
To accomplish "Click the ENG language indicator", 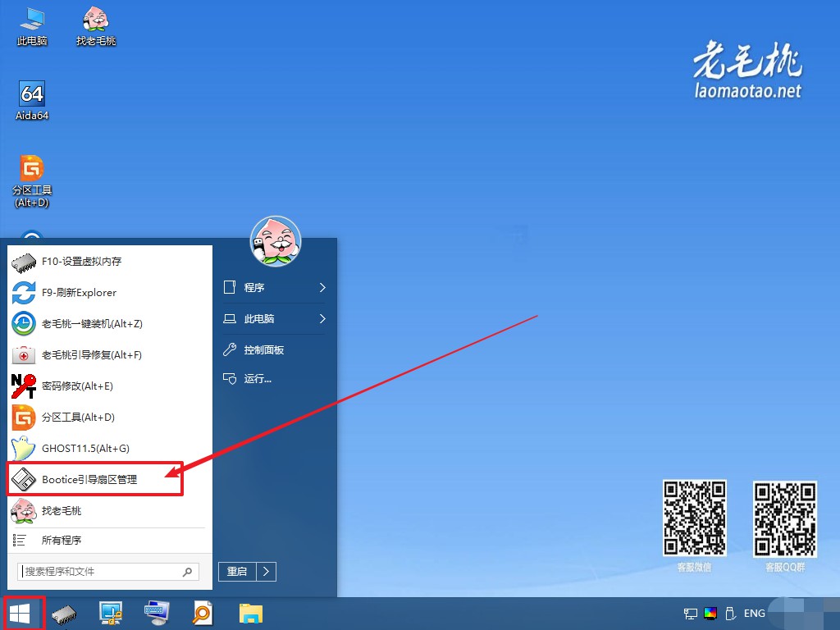I will click(x=755, y=614).
